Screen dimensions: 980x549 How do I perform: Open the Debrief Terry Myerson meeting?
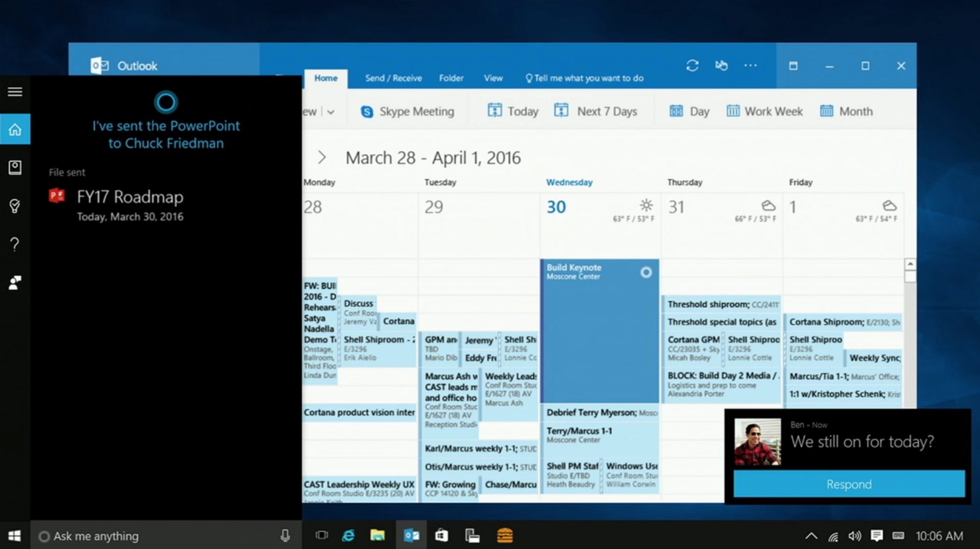coord(600,412)
